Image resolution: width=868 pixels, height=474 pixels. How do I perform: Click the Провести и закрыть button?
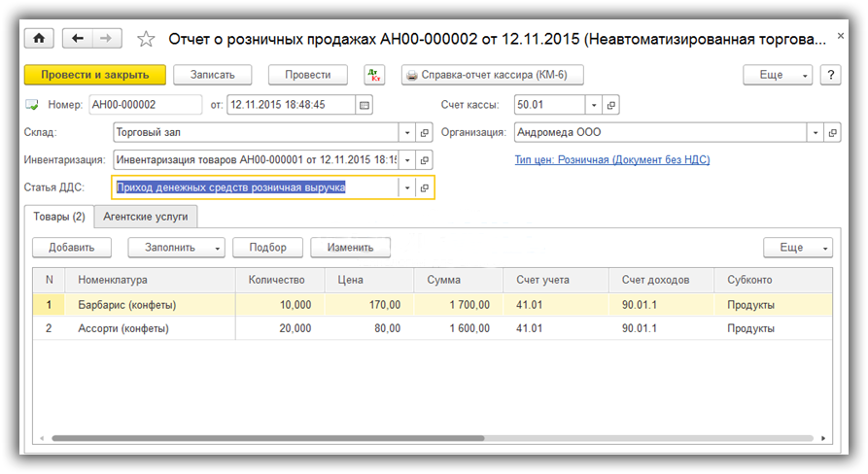(94, 75)
